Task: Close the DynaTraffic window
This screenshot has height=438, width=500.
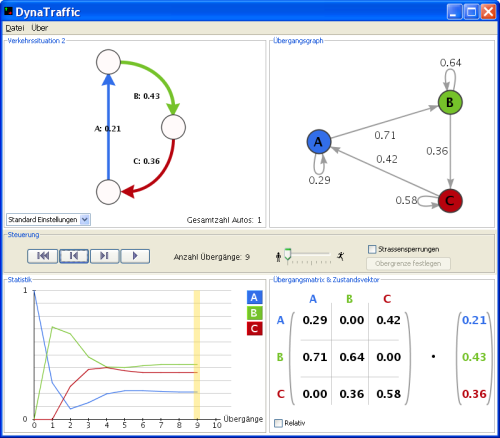Action: 488,12
